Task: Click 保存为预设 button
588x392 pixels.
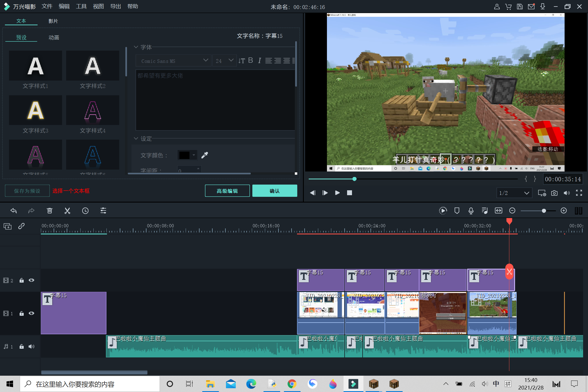Action: [x=27, y=191]
